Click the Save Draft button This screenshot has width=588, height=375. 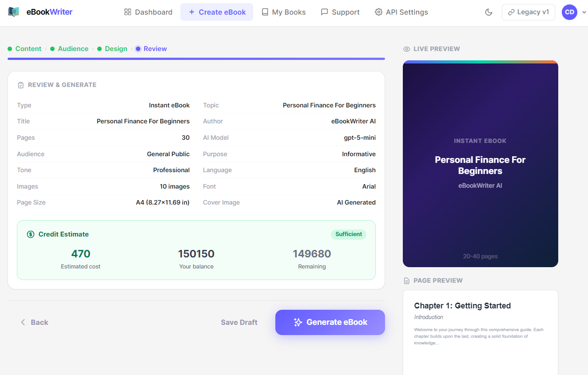coord(239,322)
